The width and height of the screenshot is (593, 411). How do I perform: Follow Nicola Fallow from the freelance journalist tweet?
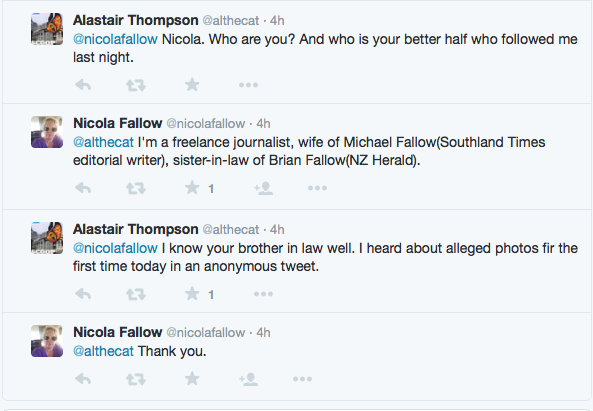coord(264,188)
